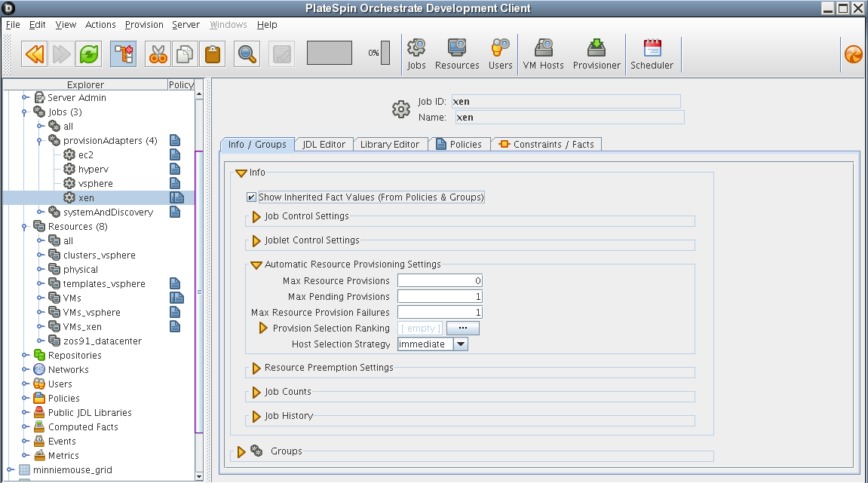868x483 pixels.
Task: Open the Server menu
Action: click(x=186, y=24)
